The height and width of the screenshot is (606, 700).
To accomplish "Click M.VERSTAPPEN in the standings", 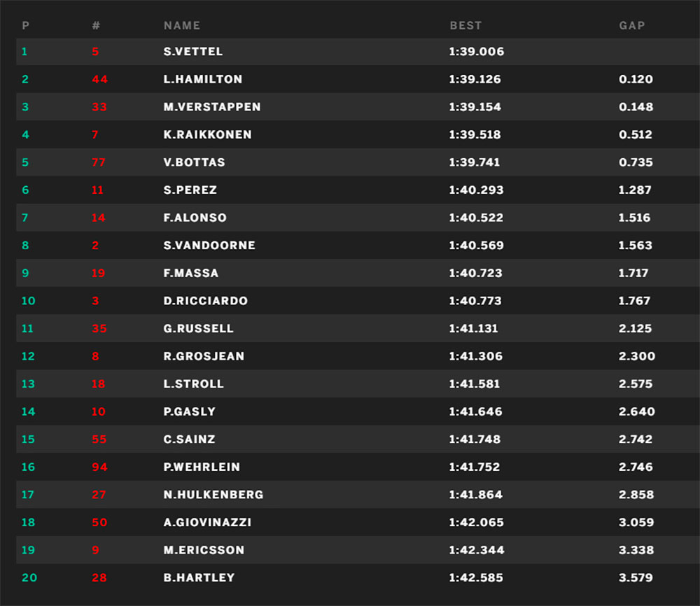I will coord(212,106).
